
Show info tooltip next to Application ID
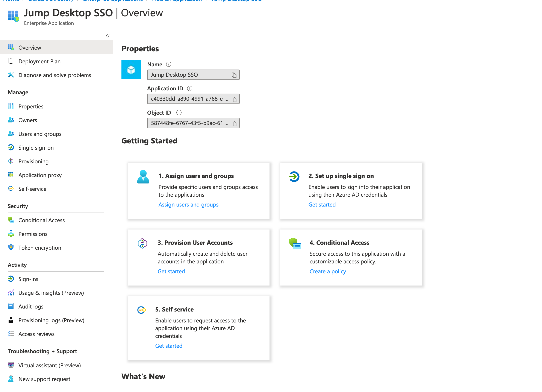190,88
